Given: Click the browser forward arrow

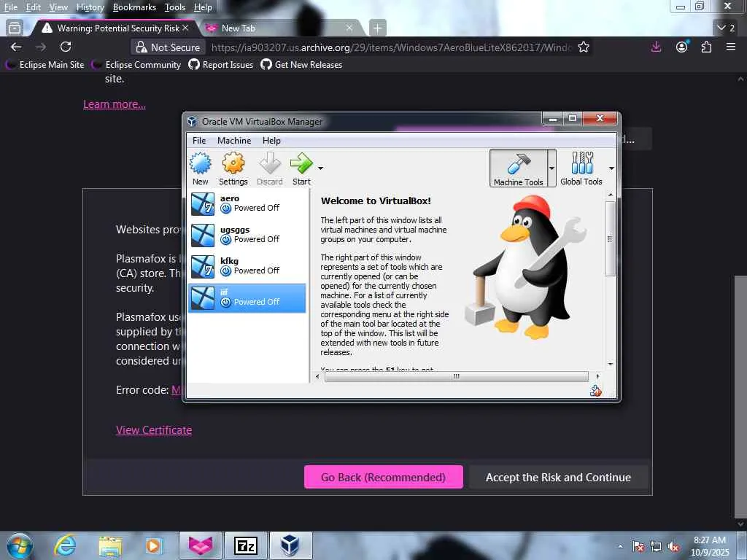Looking at the screenshot, I should pos(41,47).
